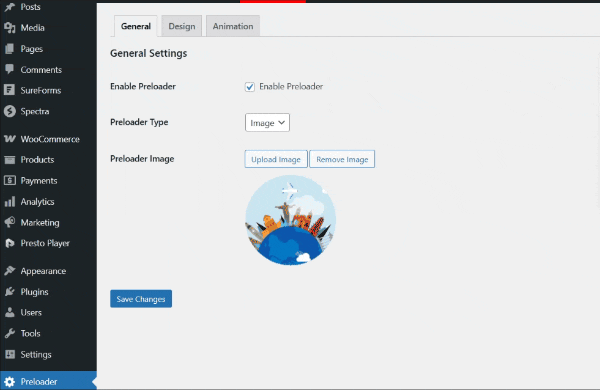The image size is (600, 390).
Task: Uncheck the Enable Preloader checkbox
Action: point(249,87)
